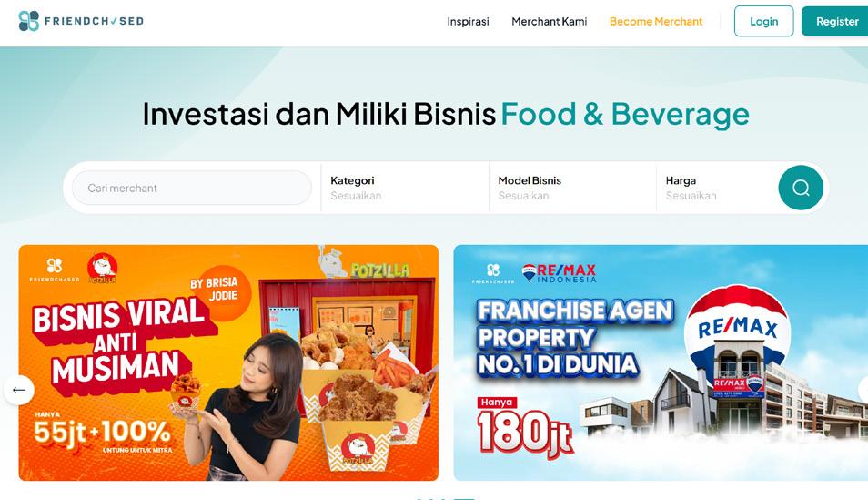The height and width of the screenshot is (500, 868).
Task: Click Friendchised logo on Potzilla banner
Action: tap(55, 270)
